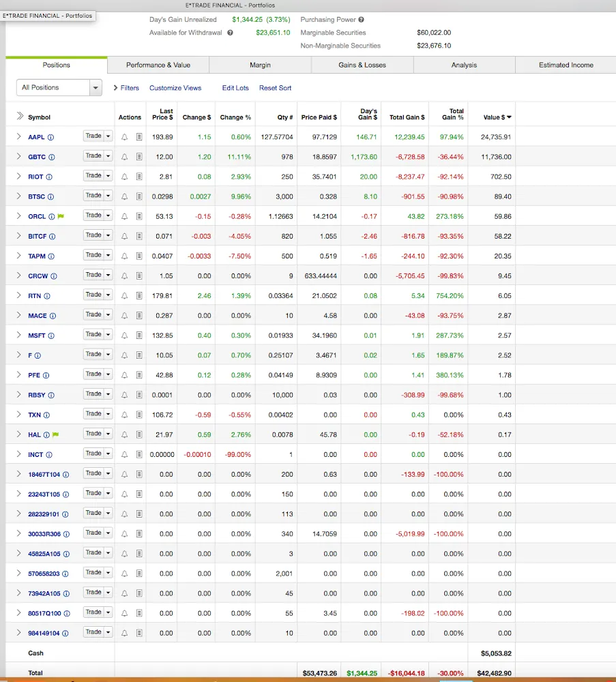616x682 pixels.
Task: Sort by the Value $ column header
Action: [497, 117]
